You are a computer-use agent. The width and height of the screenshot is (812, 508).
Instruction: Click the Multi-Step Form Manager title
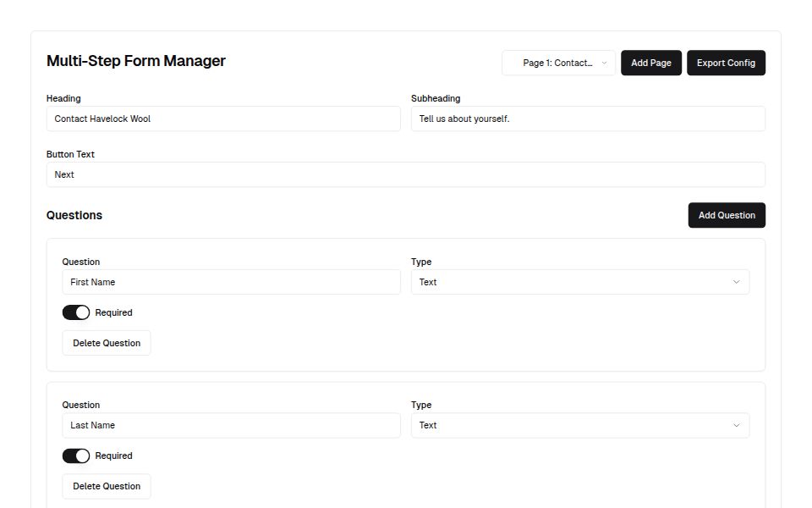pos(136,61)
